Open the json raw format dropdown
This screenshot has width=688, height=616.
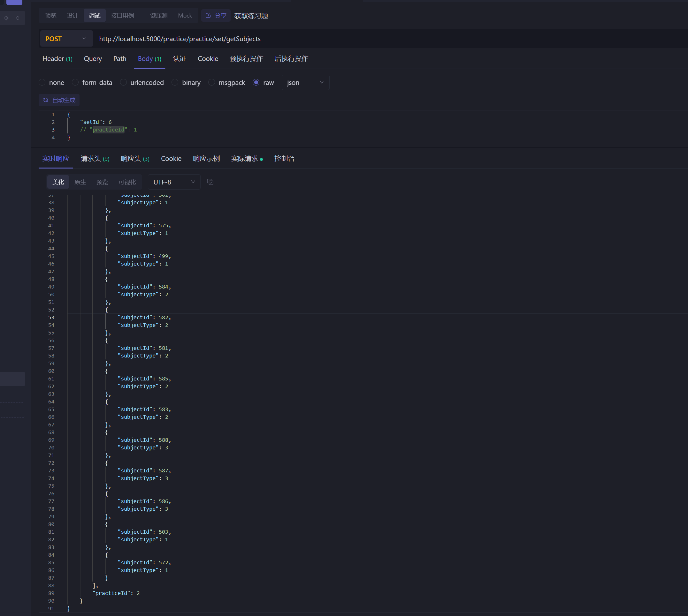coord(305,83)
